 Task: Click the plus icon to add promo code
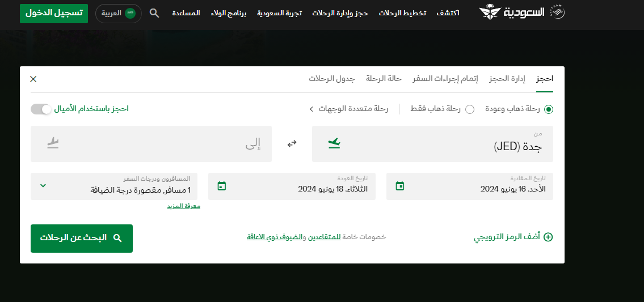coord(548,237)
